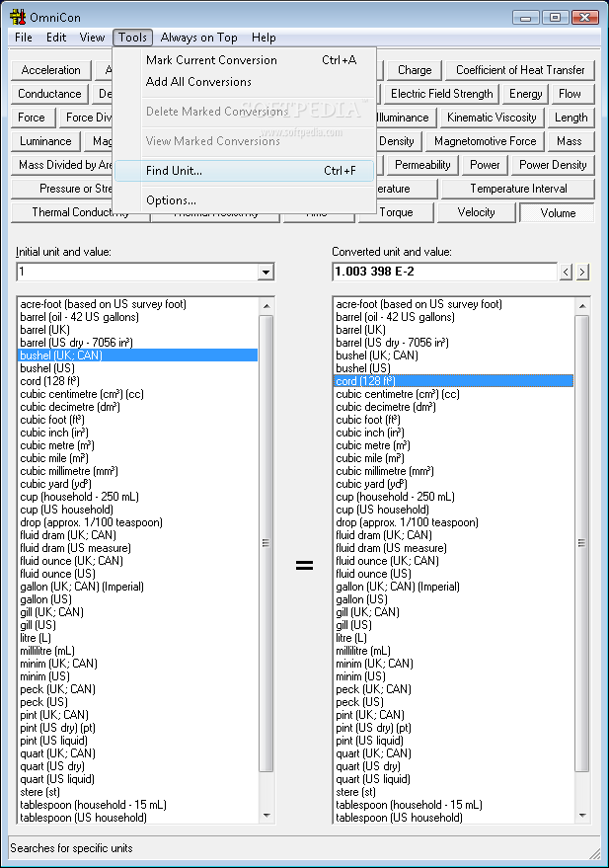
Task: Select the Energy category button
Action: point(525,94)
